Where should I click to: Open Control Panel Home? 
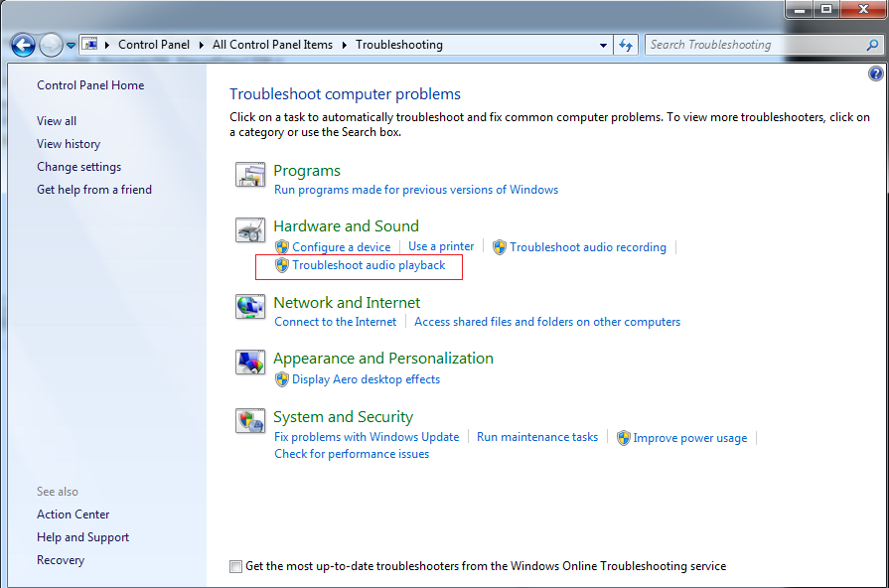(90, 85)
